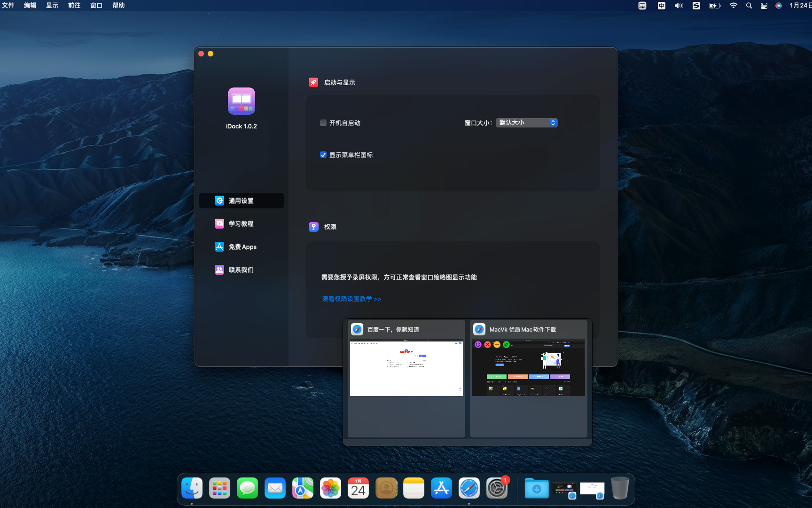Image resolution: width=812 pixels, height=508 pixels.
Task: Open Contacts app in Dock
Action: (x=386, y=488)
